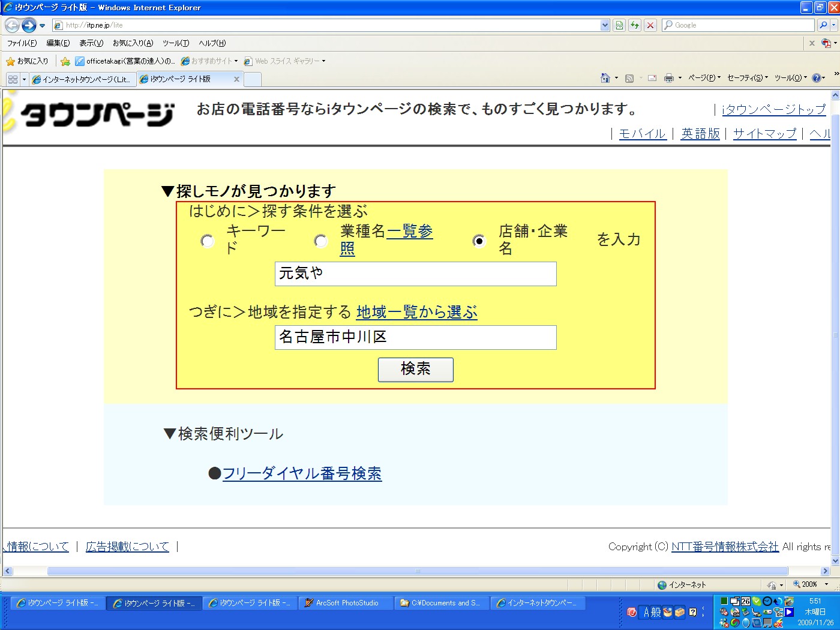Click the vertical scrollbar down arrow
The image size is (840, 630).
[x=835, y=561]
